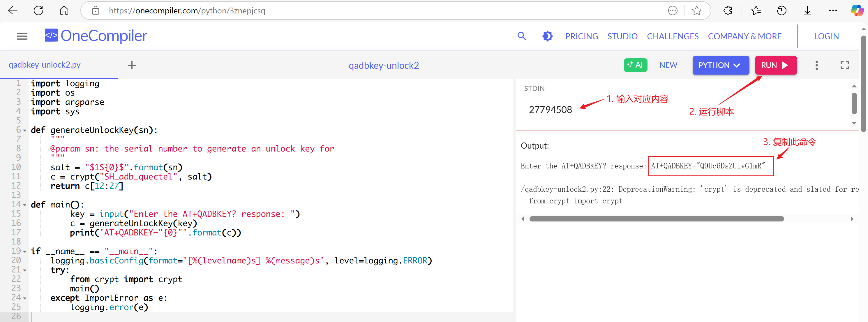Open the three-dot more options menu
The height and width of the screenshot is (322, 868).
coord(816,65)
